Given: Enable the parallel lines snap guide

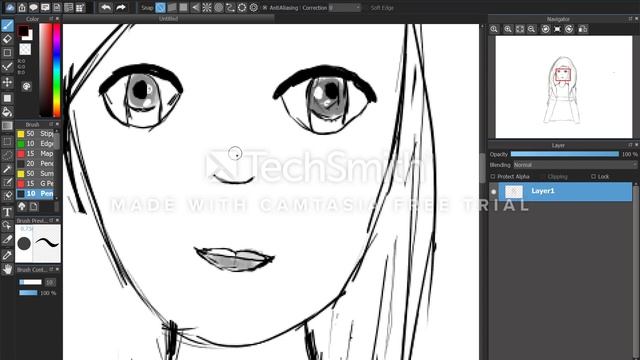Looking at the screenshot, I should tap(172, 7).
